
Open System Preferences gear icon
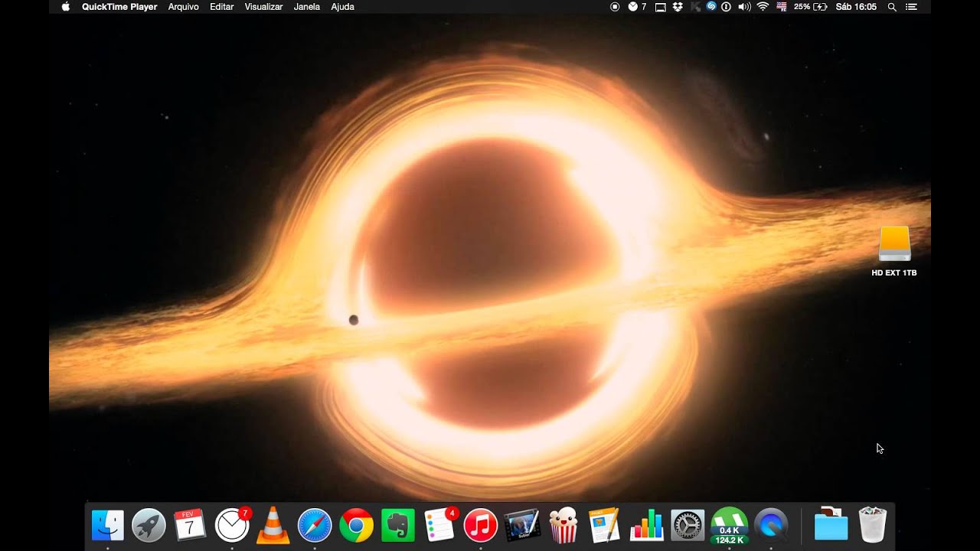(x=688, y=526)
